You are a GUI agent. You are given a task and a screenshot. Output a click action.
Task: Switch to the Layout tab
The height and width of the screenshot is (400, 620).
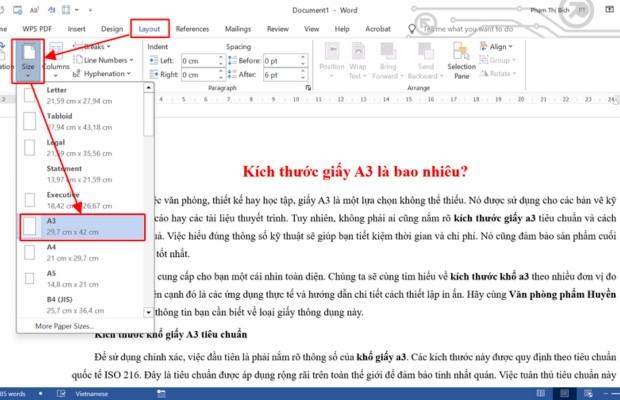pos(149,29)
